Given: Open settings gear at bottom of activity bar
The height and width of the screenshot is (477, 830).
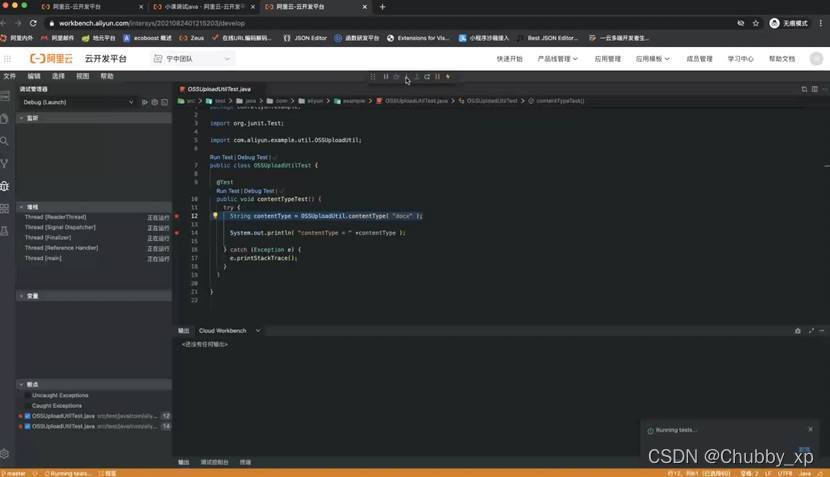Looking at the screenshot, I should pos(5,454).
